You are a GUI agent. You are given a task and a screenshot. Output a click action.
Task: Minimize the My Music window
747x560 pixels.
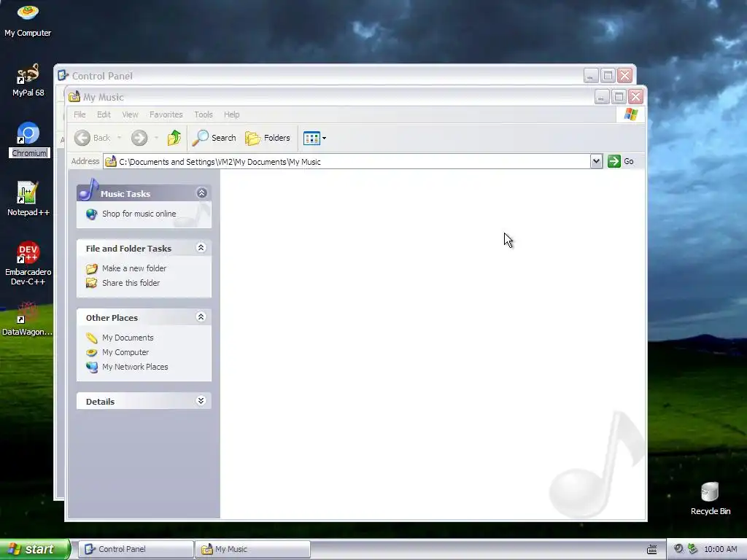[601, 97]
